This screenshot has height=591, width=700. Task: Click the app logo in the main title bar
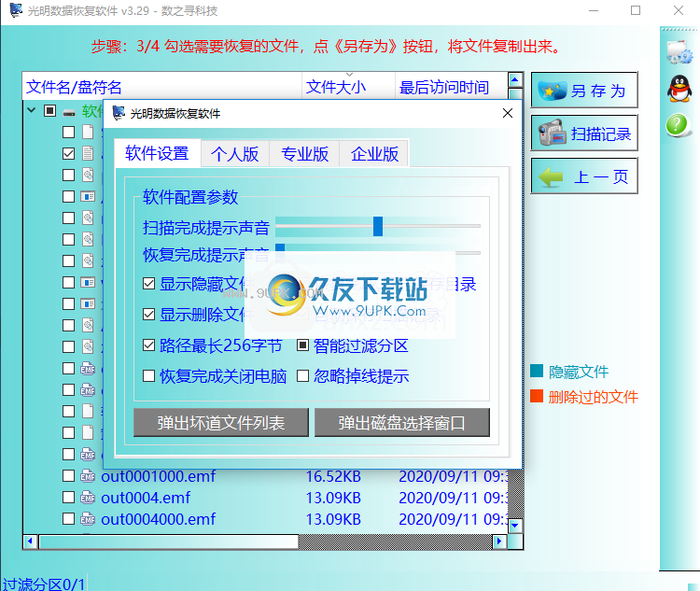coord(16,10)
